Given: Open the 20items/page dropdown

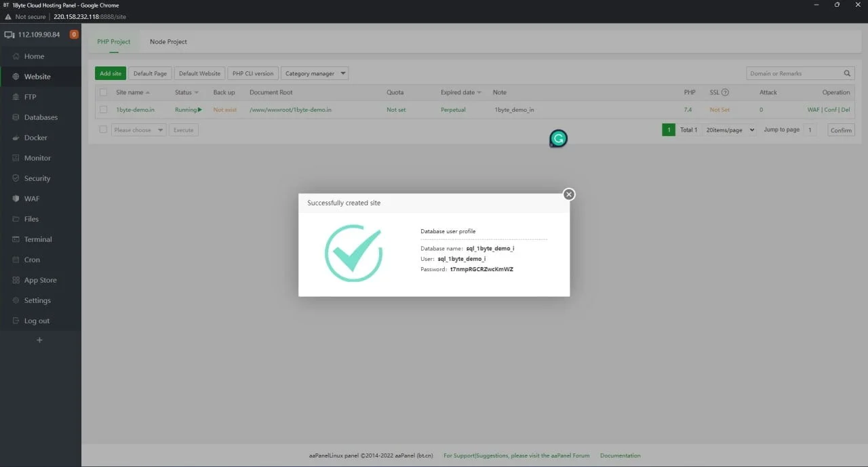Looking at the screenshot, I should tap(729, 129).
